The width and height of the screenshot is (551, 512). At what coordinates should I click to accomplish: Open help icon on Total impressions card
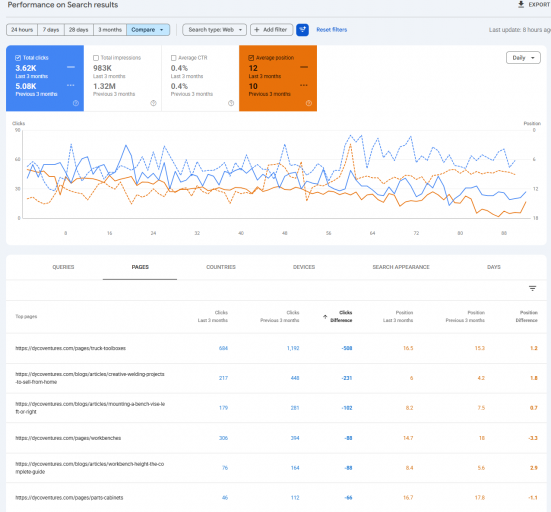click(153, 103)
